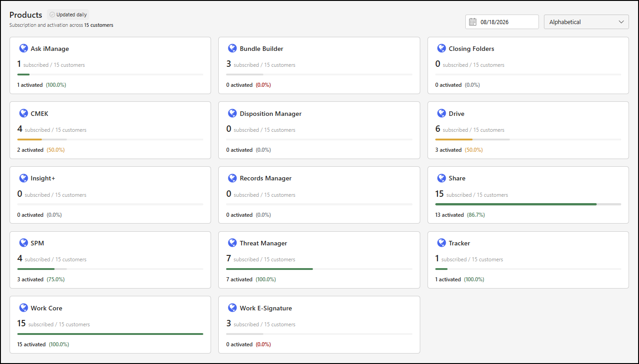Click '13 activated' on the Share card
This screenshot has height=364, width=639.
[x=449, y=215]
